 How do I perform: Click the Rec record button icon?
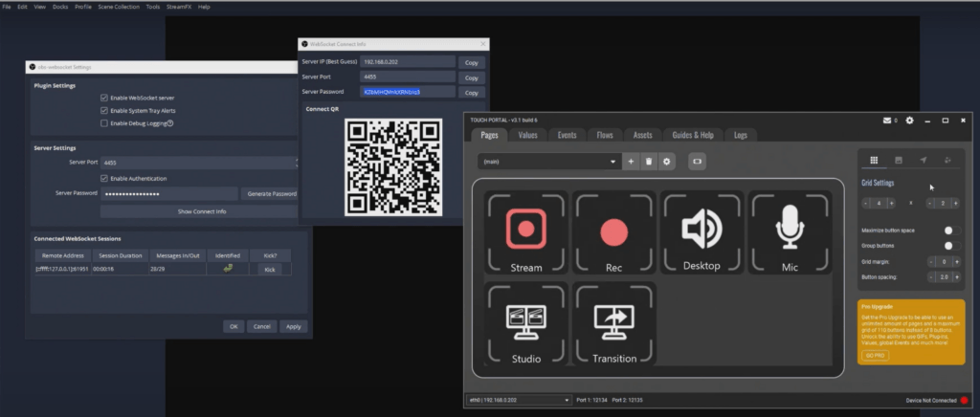click(x=613, y=231)
